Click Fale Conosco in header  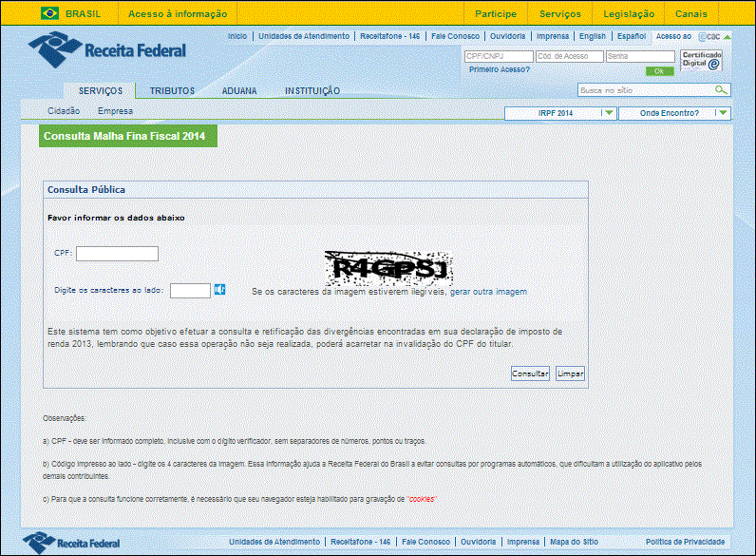455,36
